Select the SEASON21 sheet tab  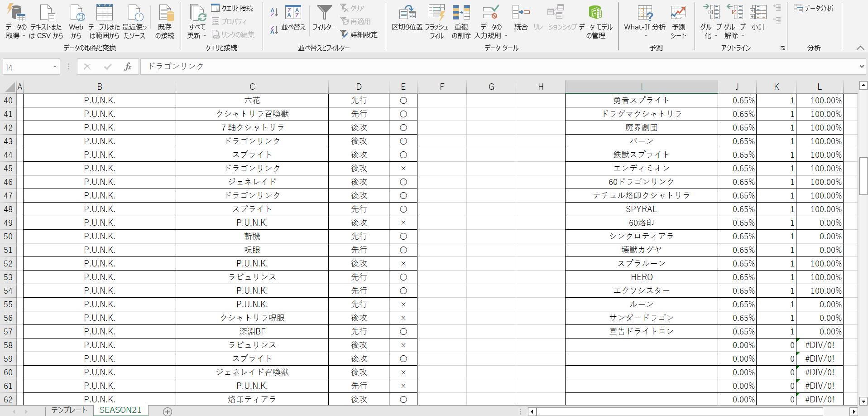point(120,410)
